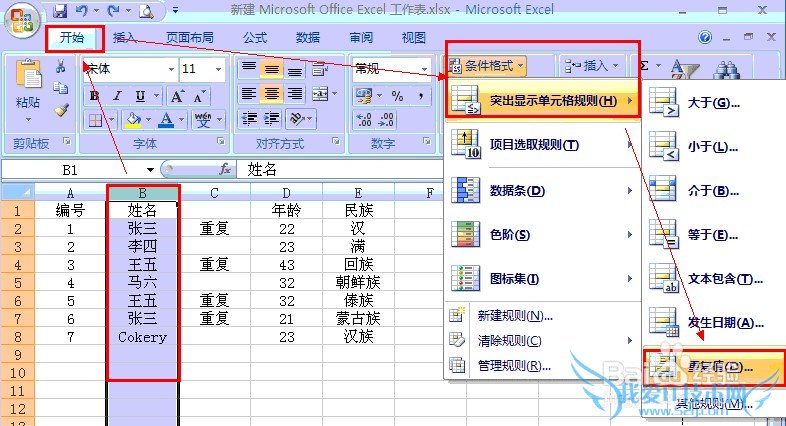Click the AutoSum Σ icon
This screenshot has width=786, height=426.
[645, 65]
